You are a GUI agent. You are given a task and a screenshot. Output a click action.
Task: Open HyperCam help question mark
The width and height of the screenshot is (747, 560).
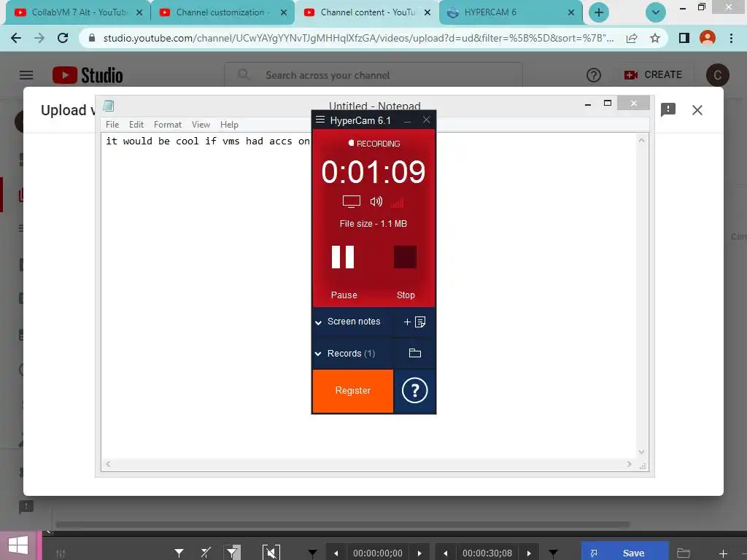pos(414,391)
